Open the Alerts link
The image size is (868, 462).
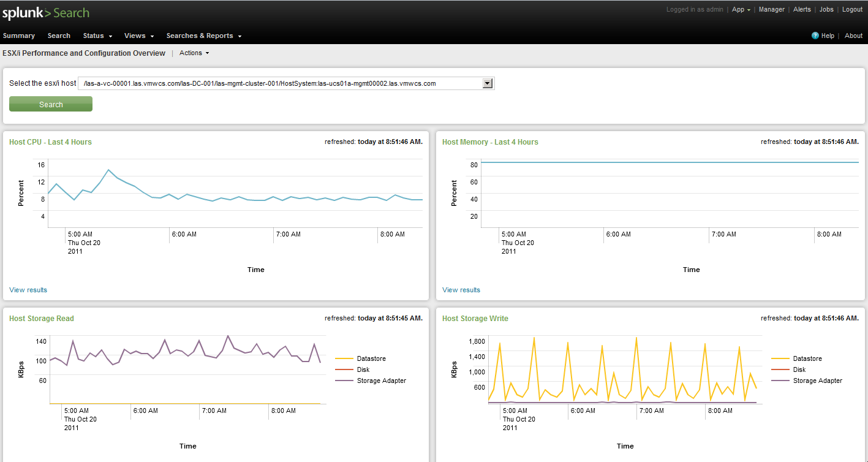point(802,10)
